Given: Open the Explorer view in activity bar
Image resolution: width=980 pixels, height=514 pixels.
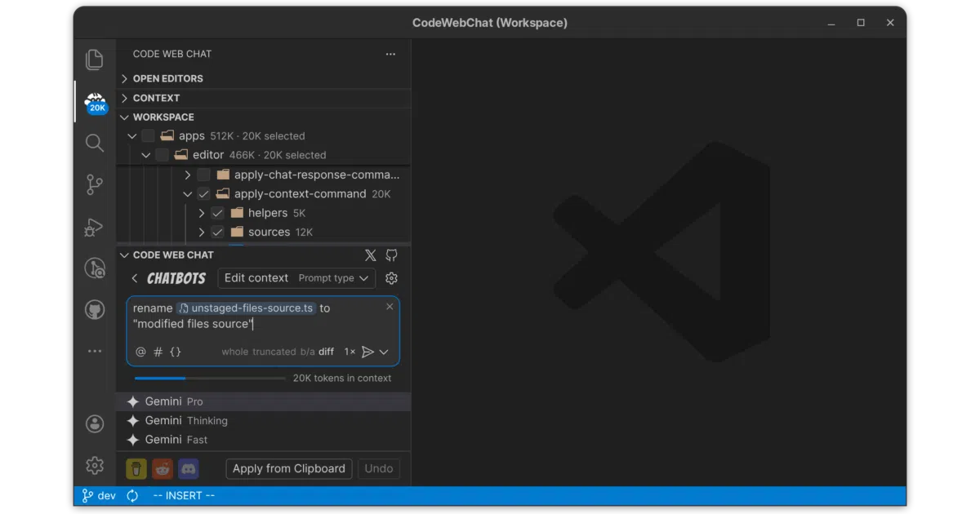Looking at the screenshot, I should pyautogui.click(x=95, y=60).
